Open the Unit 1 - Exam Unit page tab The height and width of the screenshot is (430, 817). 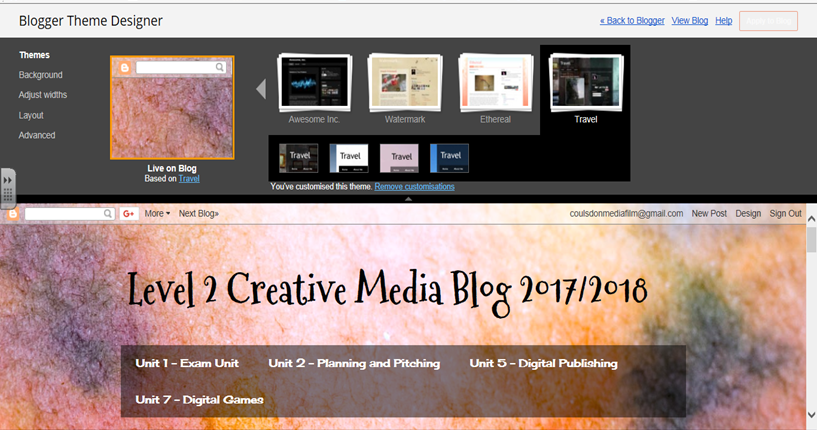tap(187, 363)
